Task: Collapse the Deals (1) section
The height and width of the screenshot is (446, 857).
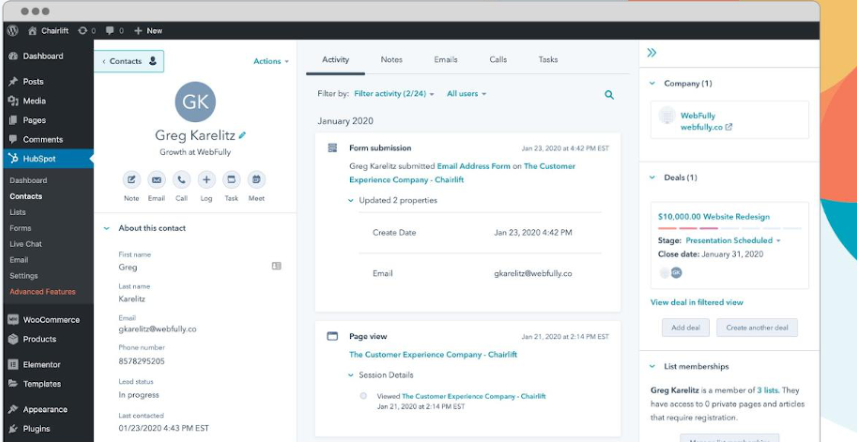Action: point(652,178)
